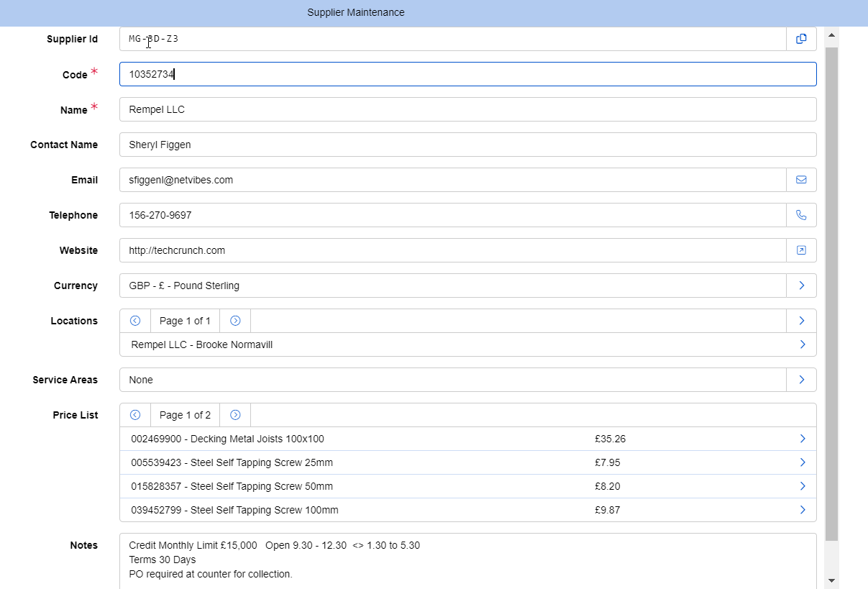
Task: Select price row 005539423 Screw 25mm
Action: [x=468, y=462]
